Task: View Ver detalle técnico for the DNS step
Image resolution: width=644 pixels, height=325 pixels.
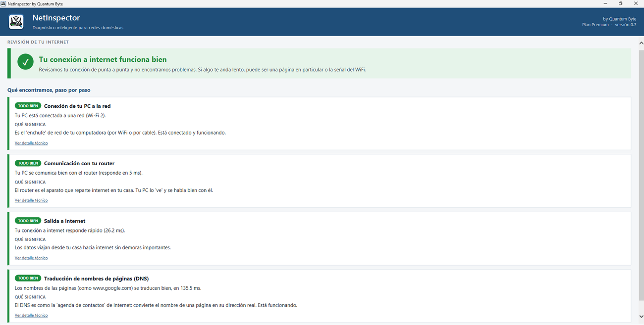Action: point(31,315)
